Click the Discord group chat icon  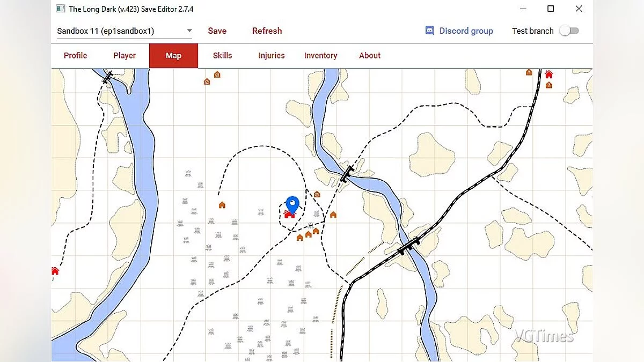click(x=429, y=31)
